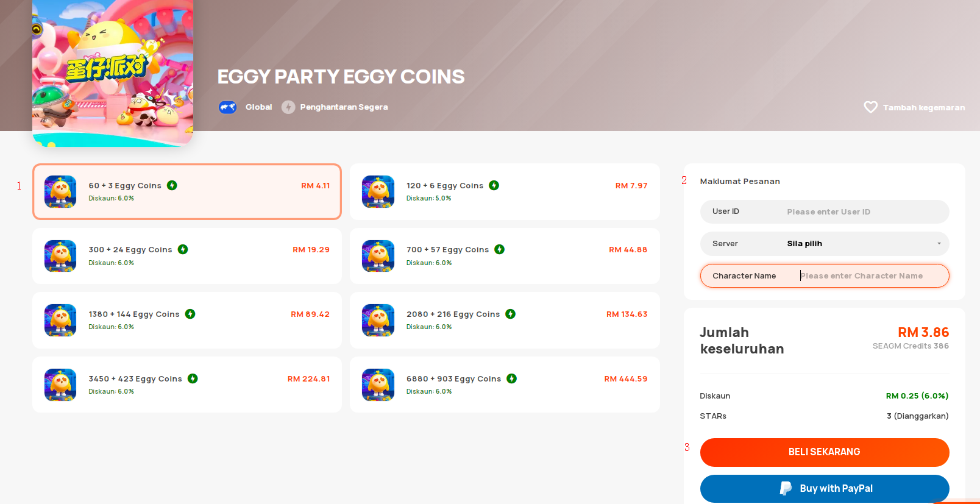This screenshot has height=504, width=980.
Task: Click the Eggy icon of 120 + 6 Eggy Coins
Action: tap(378, 191)
